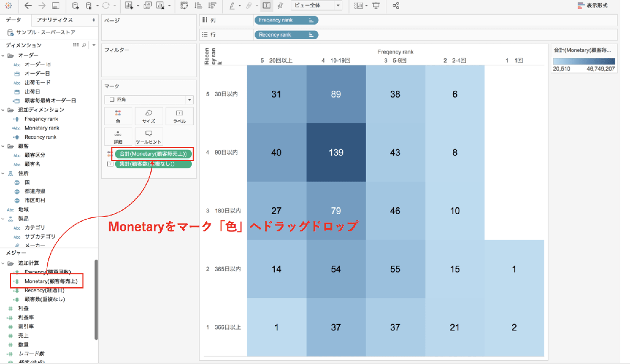Click the add new data source icon
This screenshot has width=630, height=364.
click(x=76, y=6)
